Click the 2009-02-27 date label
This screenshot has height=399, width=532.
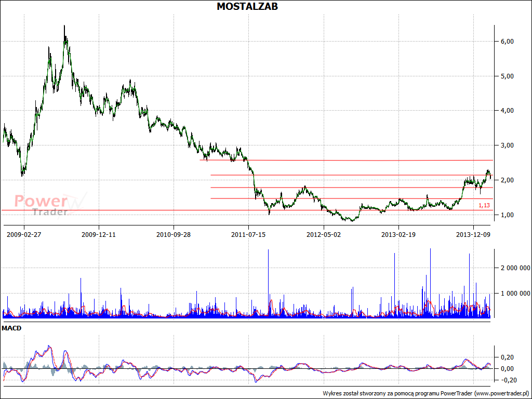24,234
